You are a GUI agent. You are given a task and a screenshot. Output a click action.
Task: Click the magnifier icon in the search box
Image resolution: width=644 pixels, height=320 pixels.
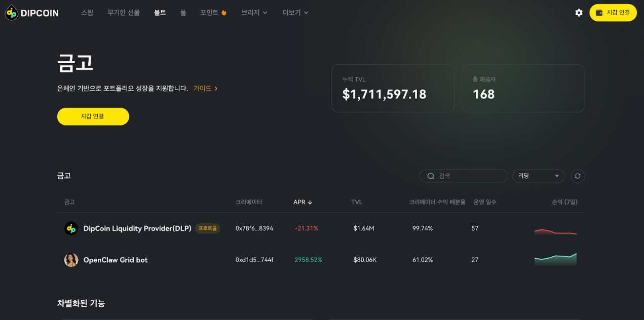(431, 176)
